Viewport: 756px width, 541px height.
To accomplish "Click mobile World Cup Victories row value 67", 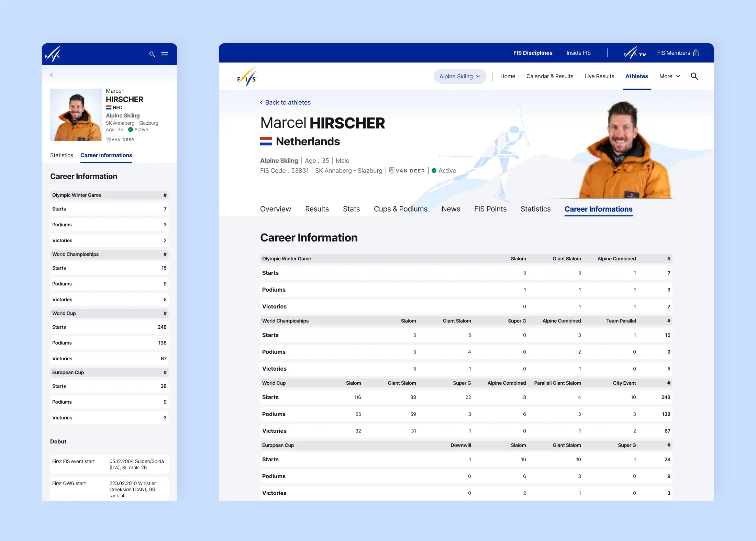I will coord(164,359).
